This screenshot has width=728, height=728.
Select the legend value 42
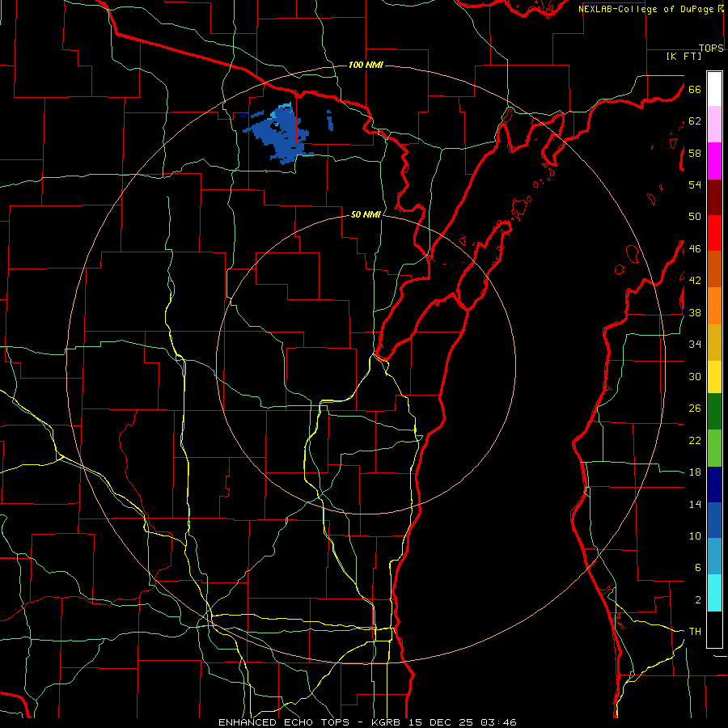(695, 281)
